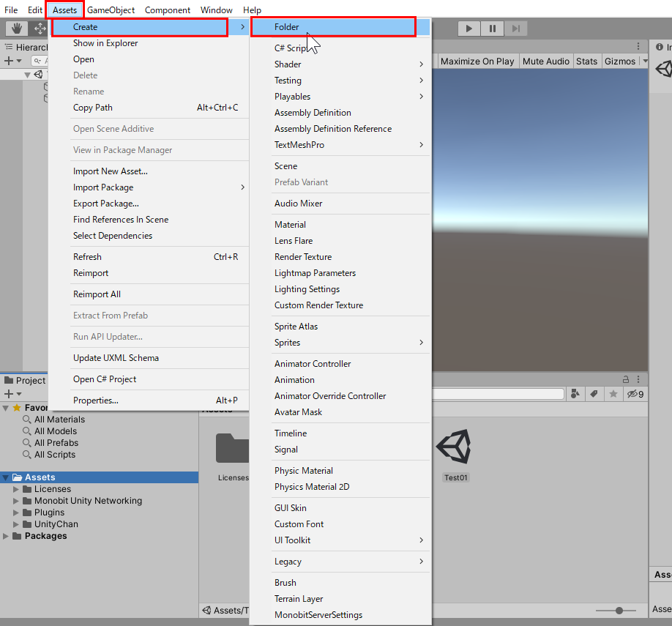Choose MonobitServerSettings menu item
This screenshot has height=626, width=672.
click(340, 615)
